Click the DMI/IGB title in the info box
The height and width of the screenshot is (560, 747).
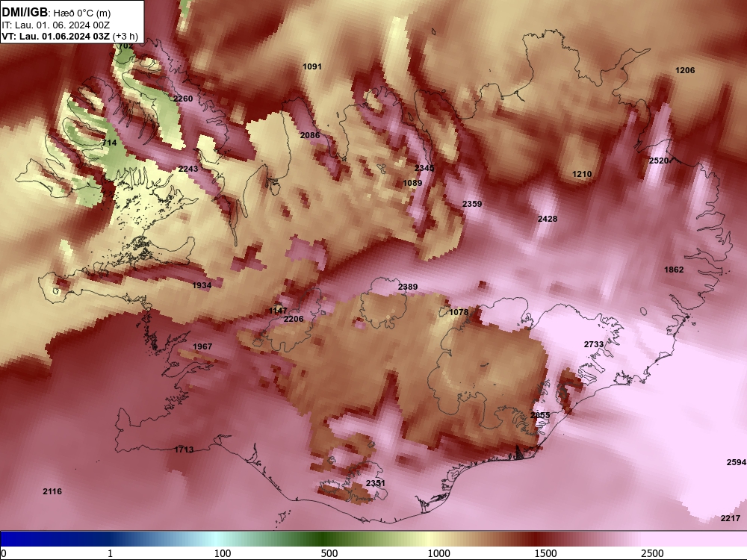click(25, 13)
